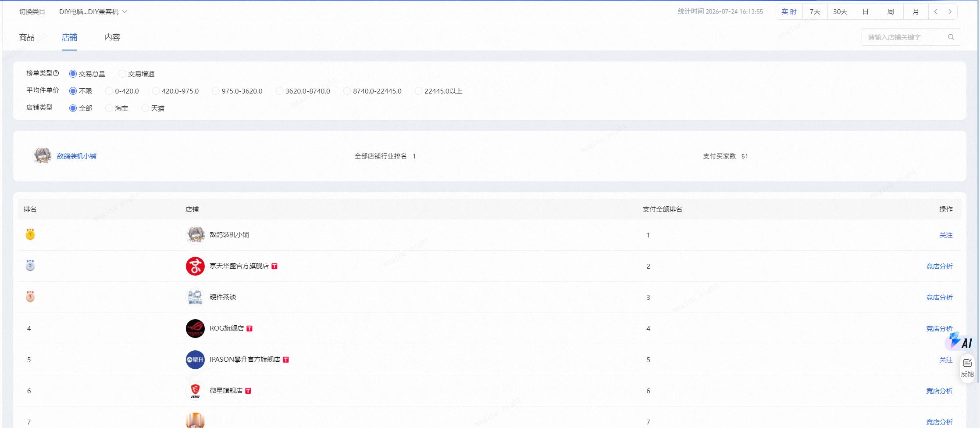Image resolution: width=980 pixels, height=428 pixels.
Task: Choose the 22445.0以上 price range
Action: 419,91
